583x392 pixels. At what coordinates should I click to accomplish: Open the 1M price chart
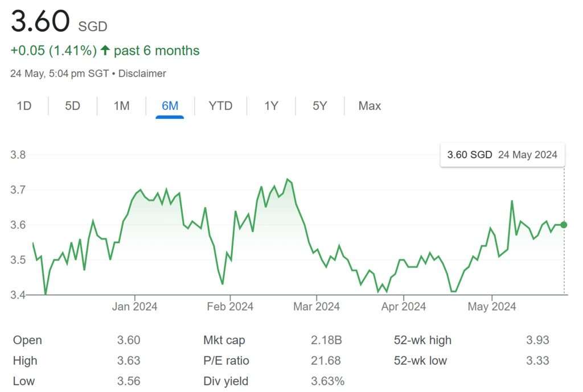[x=121, y=106]
